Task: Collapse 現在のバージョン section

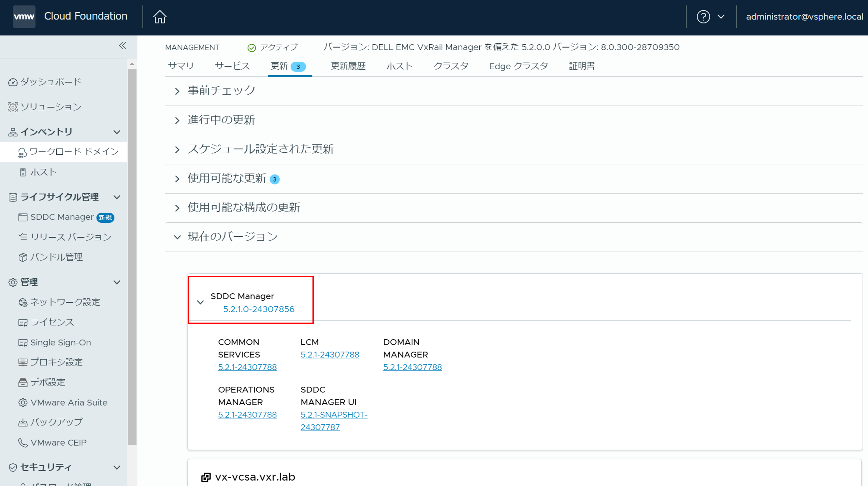Action: tap(177, 237)
